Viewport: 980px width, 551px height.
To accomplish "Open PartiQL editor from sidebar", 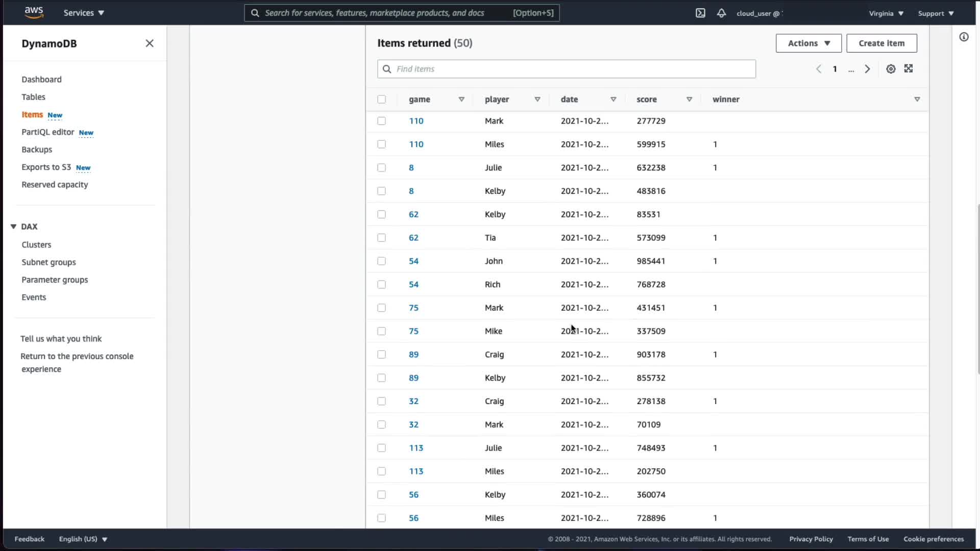I will point(48,132).
